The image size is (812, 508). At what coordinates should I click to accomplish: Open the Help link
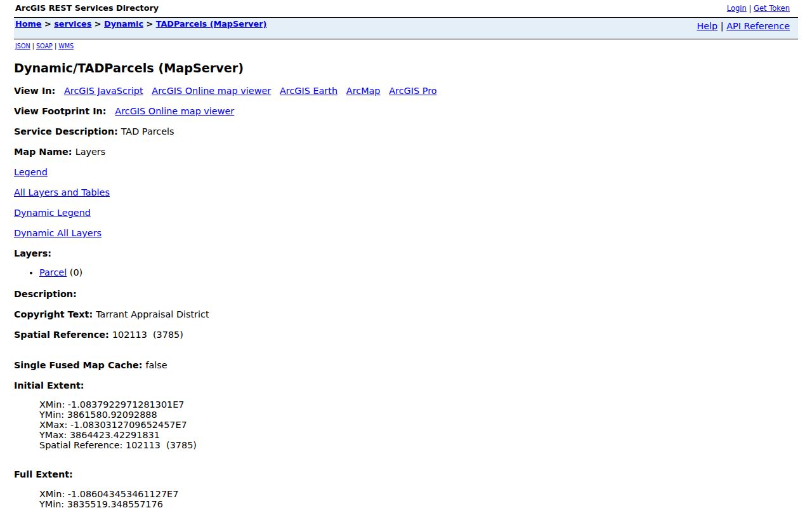(x=707, y=26)
